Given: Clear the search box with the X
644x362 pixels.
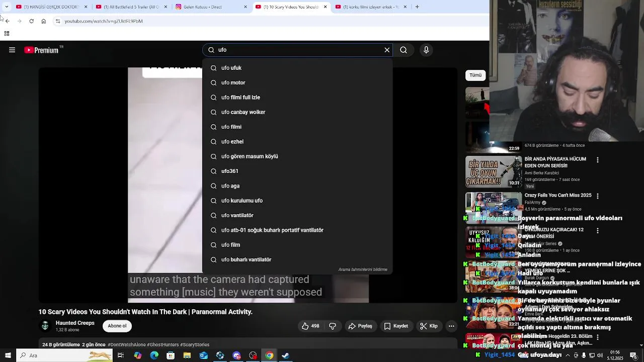Looking at the screenshot, I should (x=387, y=50).
